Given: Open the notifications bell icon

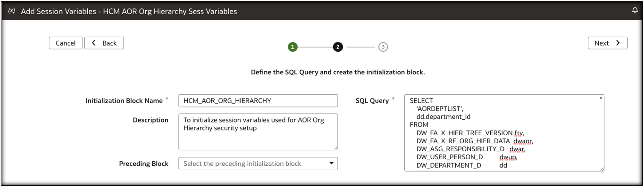Looking at the screenshot, I should [634, 11].
